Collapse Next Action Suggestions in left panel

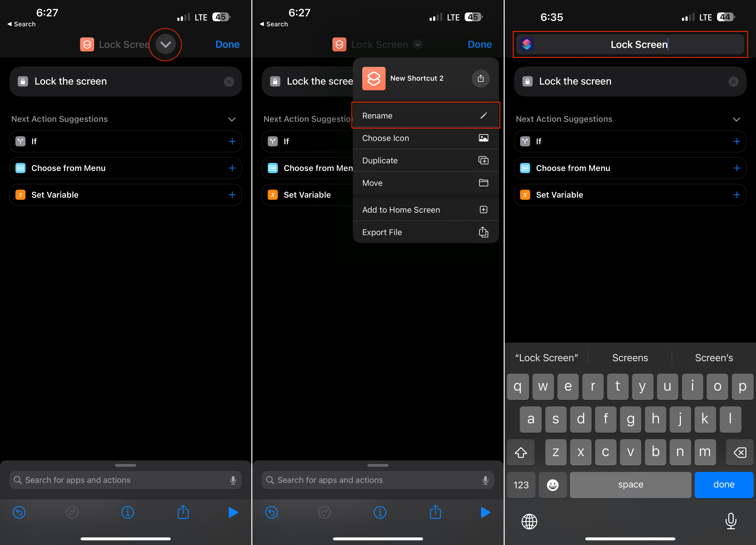coord(232,119)
